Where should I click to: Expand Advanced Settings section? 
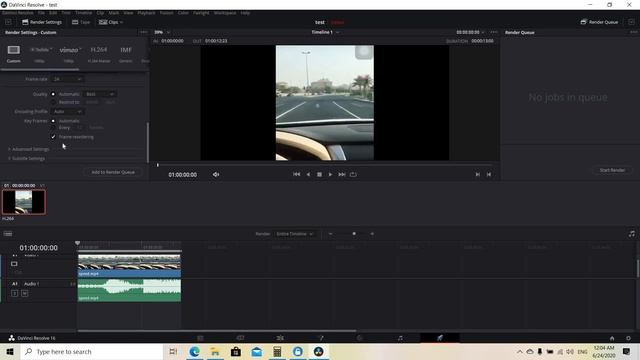(28, 149)
